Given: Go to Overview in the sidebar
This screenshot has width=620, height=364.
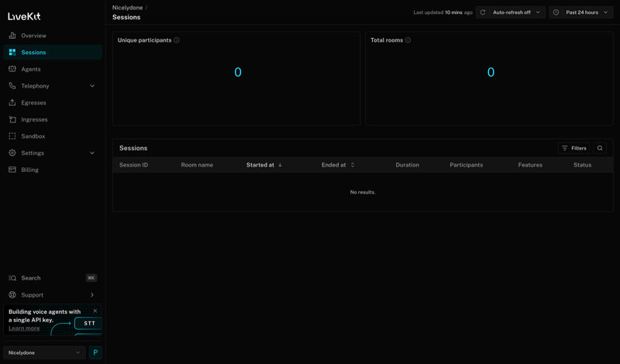Looking at the screenshot, I should coord(53,36).
